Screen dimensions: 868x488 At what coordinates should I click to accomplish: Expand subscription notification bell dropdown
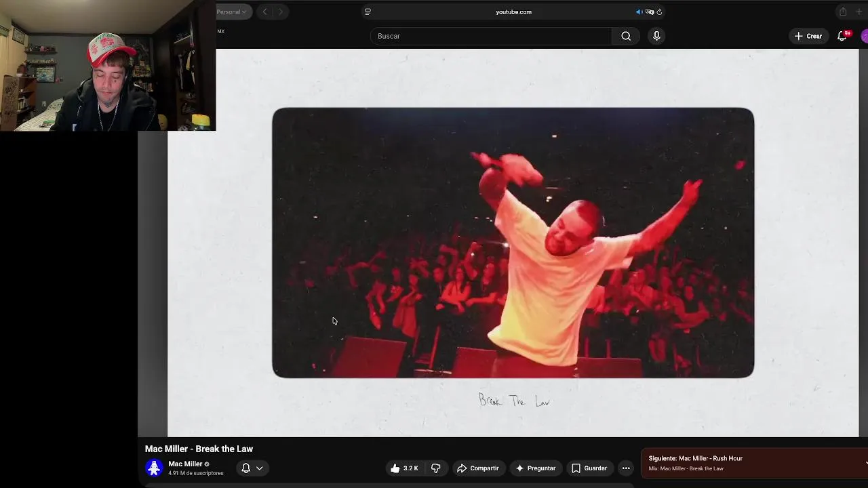[x=252, y=468]
